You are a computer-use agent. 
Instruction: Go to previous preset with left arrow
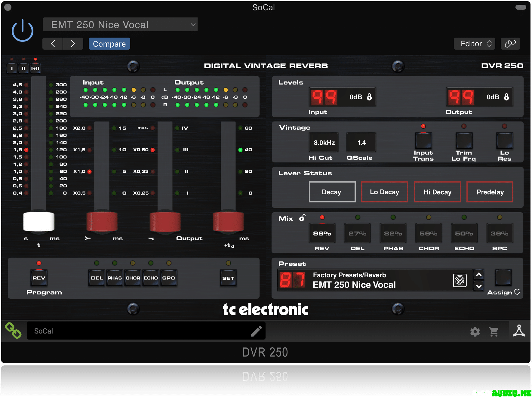pos(53,44)
